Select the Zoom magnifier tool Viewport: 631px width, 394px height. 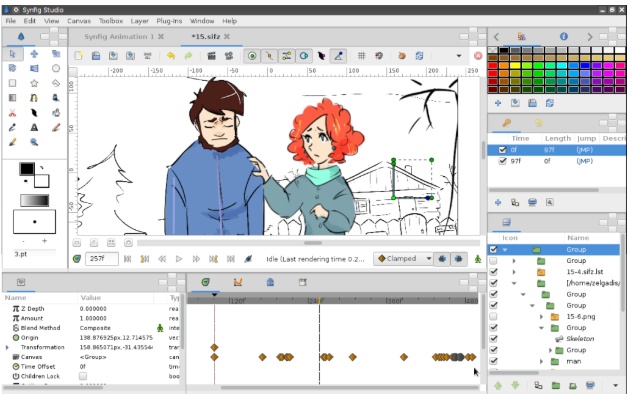point(34,142)
